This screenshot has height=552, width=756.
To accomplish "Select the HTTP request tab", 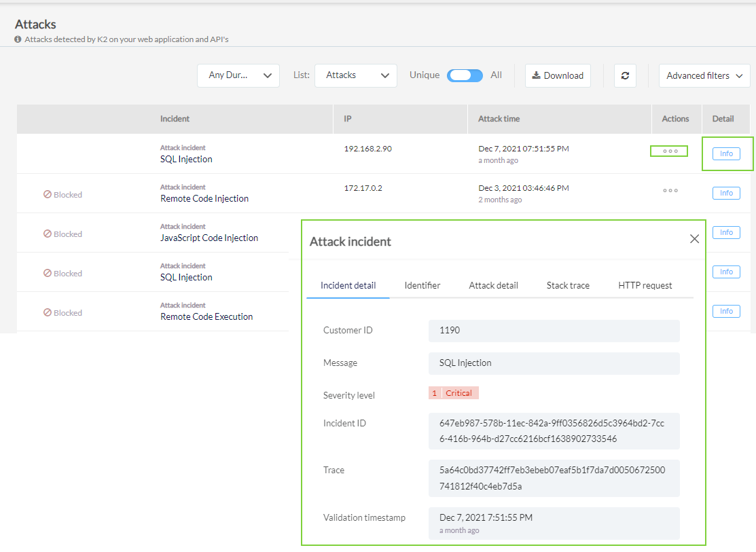I will [645, 285].
